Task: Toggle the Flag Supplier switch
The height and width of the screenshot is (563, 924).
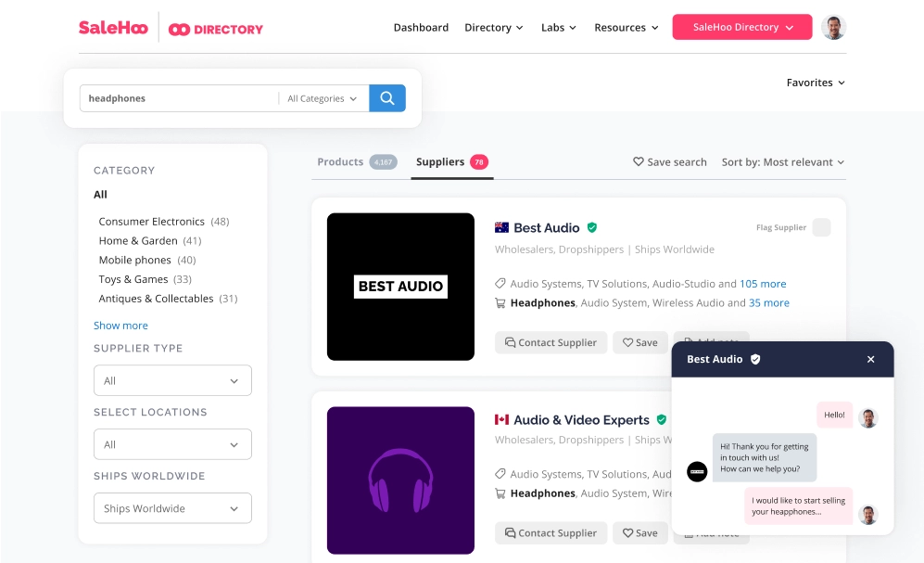Action: [821, 226]
